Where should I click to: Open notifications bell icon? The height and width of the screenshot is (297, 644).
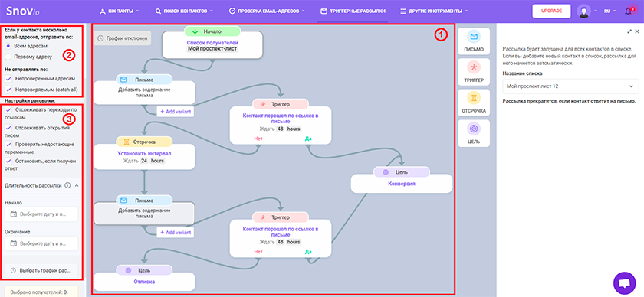tap(628, 11)
